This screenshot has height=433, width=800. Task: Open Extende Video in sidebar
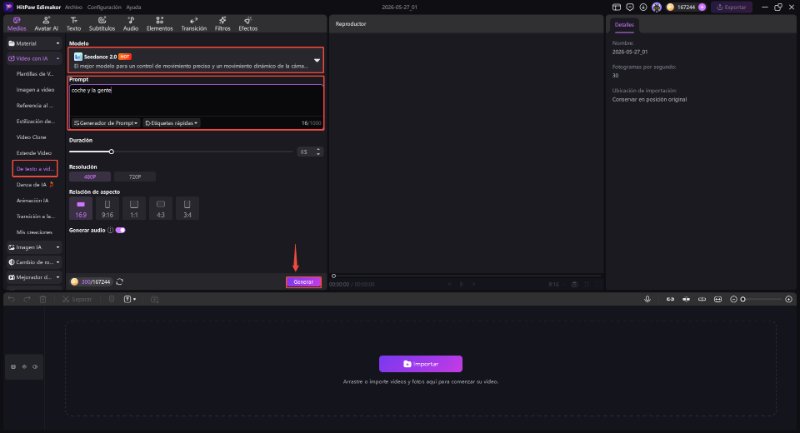pyautogui.click(x=34, y=153)
